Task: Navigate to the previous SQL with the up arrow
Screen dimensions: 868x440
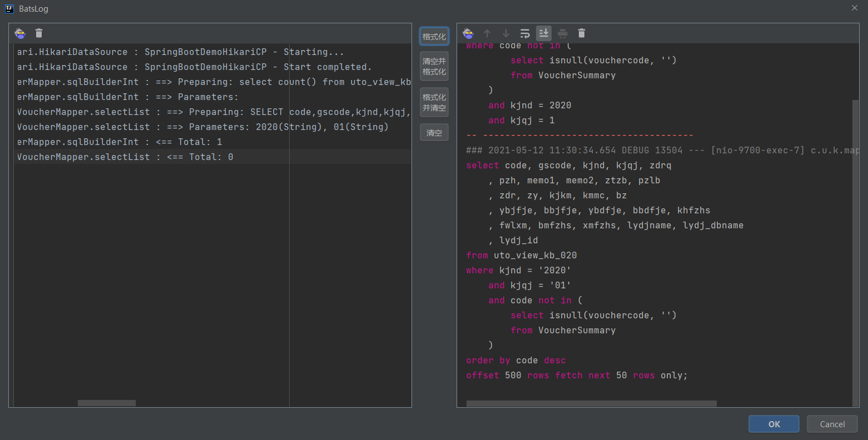Action: point(487,33)
